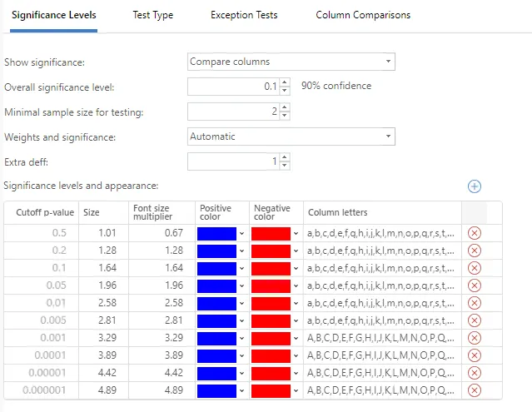Click the blue positive color swatch for 0.01
Image resolution: width=532 pixels, height=412 pixels.
pos(216,303)
